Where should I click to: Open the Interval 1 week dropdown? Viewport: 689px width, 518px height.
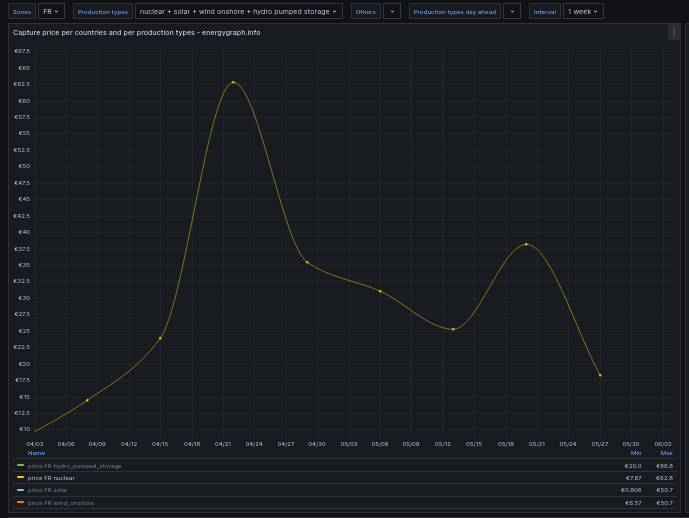pos(582,11)
